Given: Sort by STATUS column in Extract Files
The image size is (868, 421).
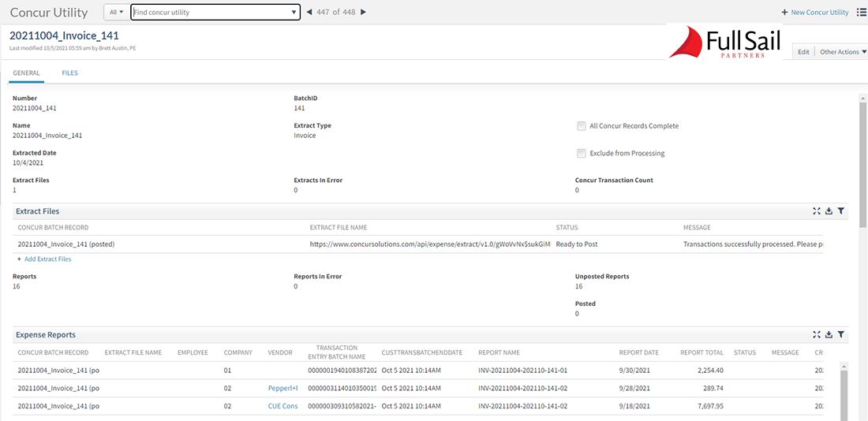Looking at the screenshot, I should (567, 227).
